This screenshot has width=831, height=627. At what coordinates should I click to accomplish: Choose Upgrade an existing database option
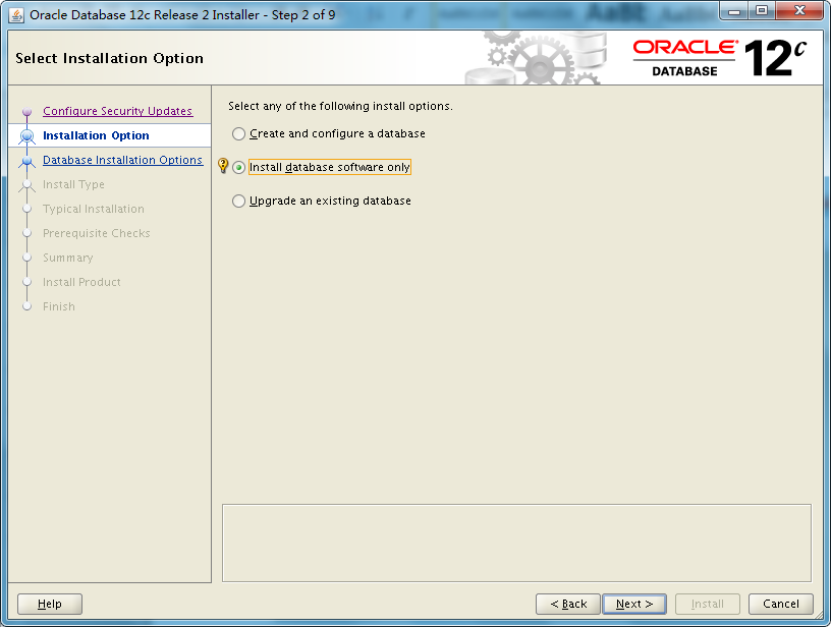[238, 201]
